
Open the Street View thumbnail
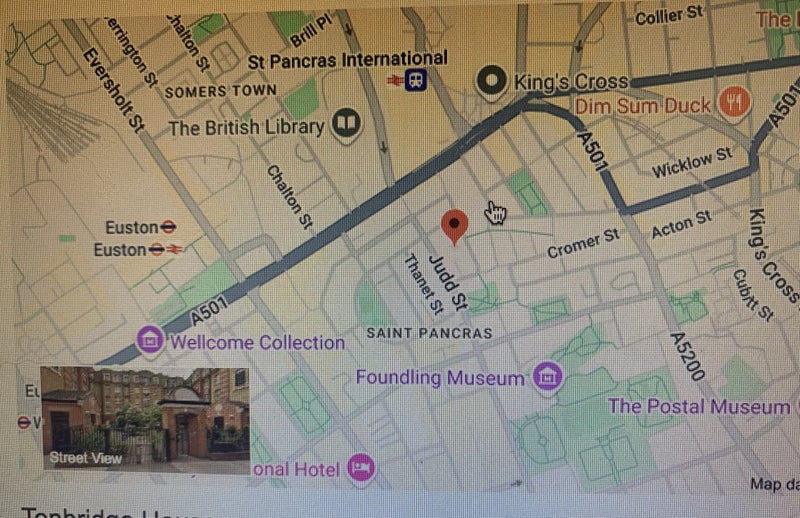coord(145,418)
